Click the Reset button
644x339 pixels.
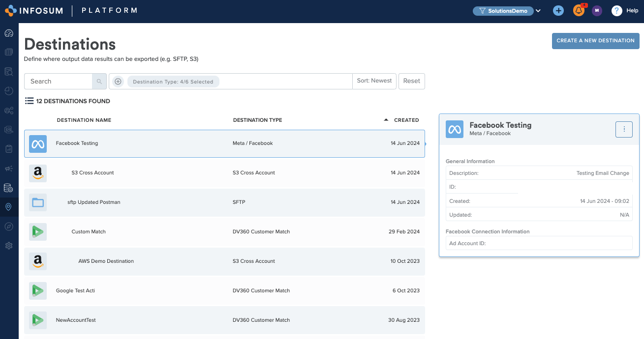click(412, 81)
